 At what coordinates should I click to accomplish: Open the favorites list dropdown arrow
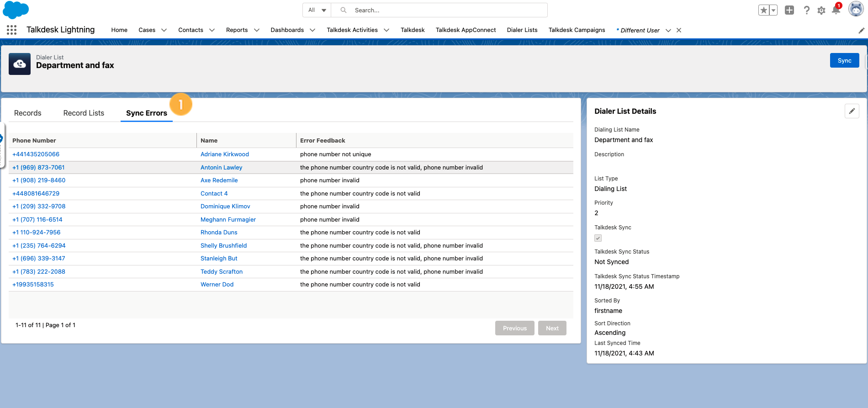coord(773,10)
